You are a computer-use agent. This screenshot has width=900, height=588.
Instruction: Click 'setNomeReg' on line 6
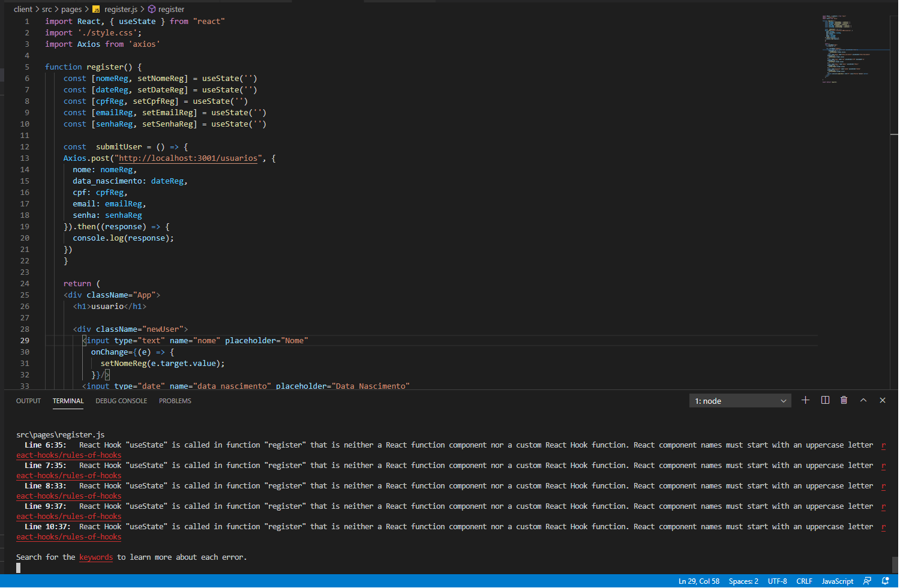point(160,79)
